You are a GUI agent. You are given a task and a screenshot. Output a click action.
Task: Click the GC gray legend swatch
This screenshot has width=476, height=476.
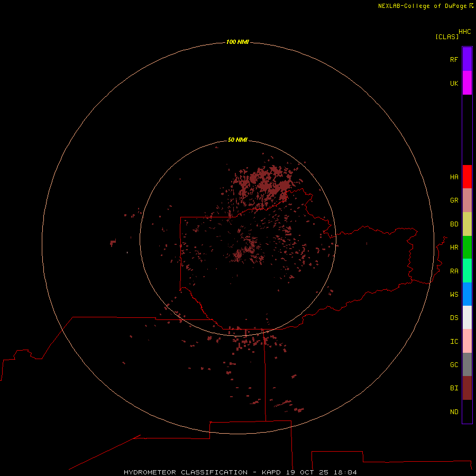(467, 364)
